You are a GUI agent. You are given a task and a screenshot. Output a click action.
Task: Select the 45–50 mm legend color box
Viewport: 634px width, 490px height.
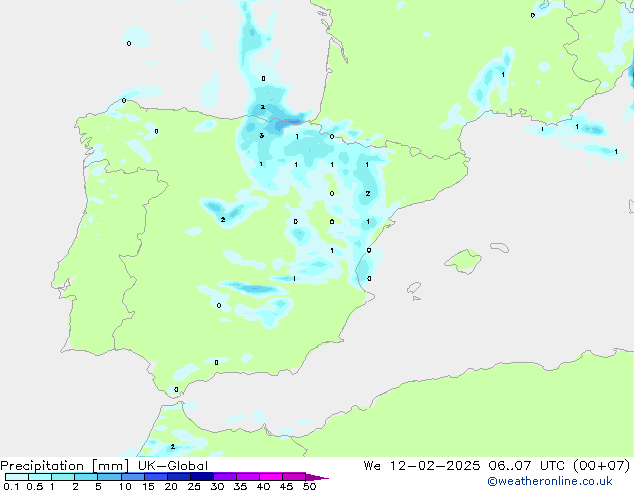coord(294,477)
